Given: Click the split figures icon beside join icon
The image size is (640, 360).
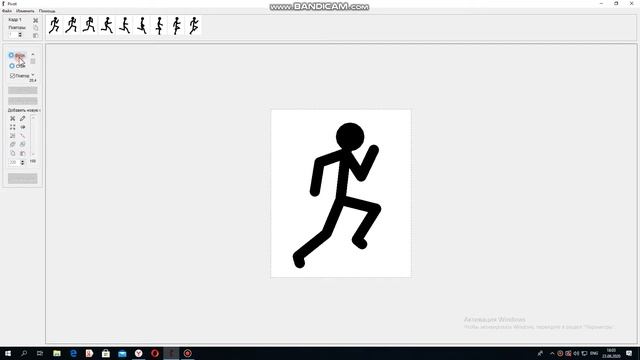Looking at the screenshot, I should pos(22,144).
